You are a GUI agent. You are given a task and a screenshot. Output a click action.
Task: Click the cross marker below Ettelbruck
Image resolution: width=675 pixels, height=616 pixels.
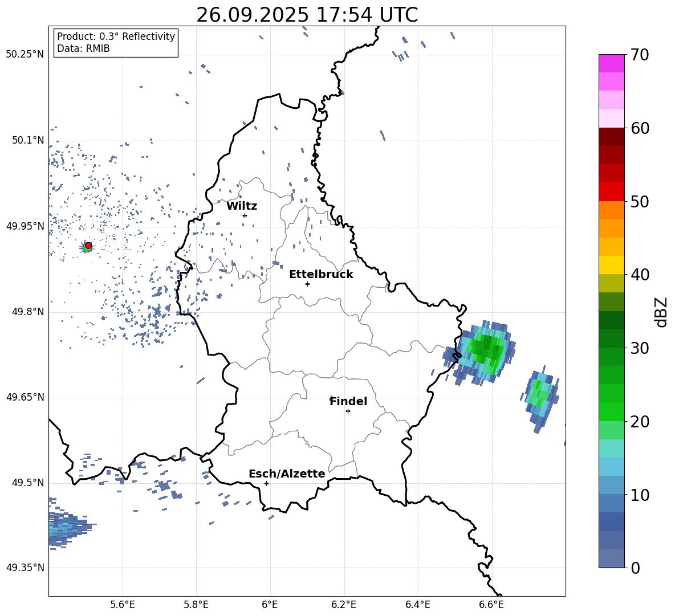point(307,284)
